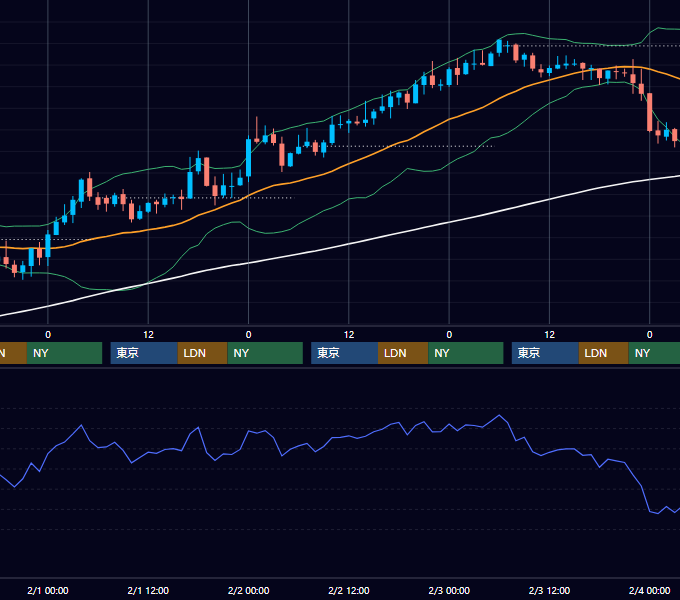Select the 東京 session block on 2/3
The width and height of the screenshot is (680, 600).
click(545, 353)
